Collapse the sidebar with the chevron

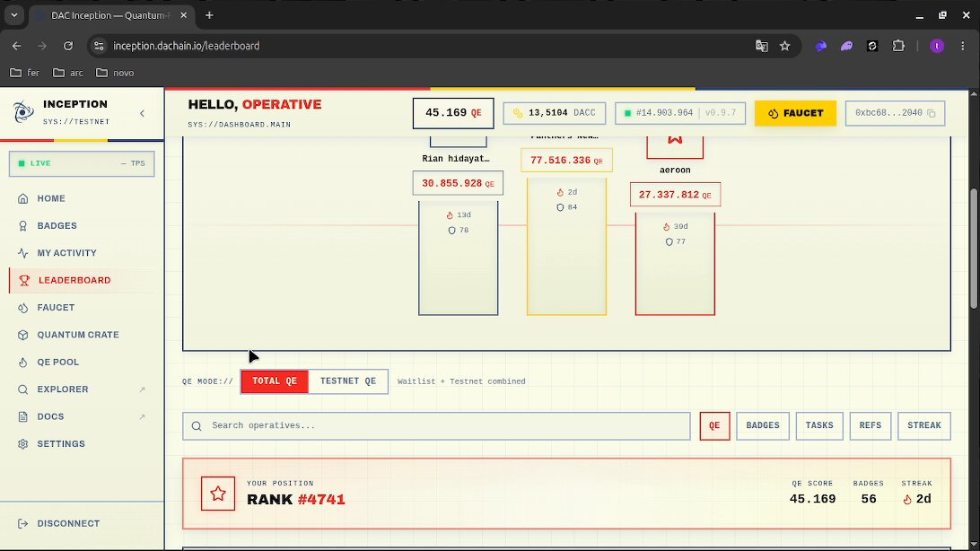tap(142, 113)
